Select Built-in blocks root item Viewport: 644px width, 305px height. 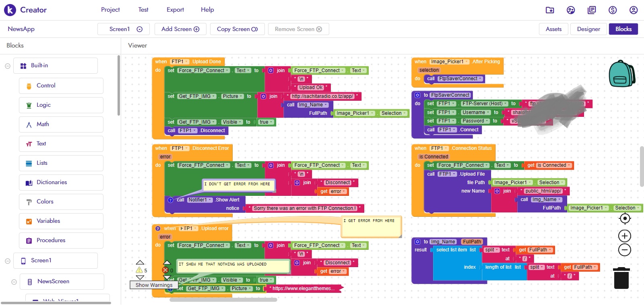click(x=56, y=66)
